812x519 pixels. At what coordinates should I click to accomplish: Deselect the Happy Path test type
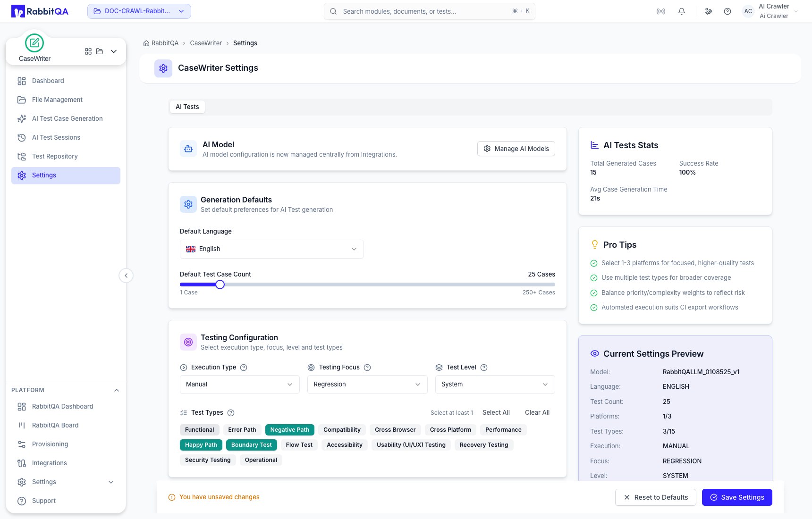coord(201,445)
